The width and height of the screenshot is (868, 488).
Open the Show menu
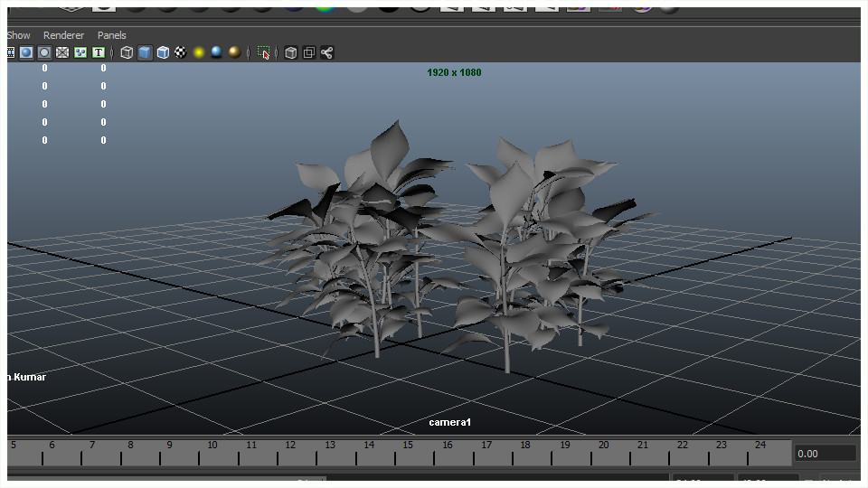[18, 35]
